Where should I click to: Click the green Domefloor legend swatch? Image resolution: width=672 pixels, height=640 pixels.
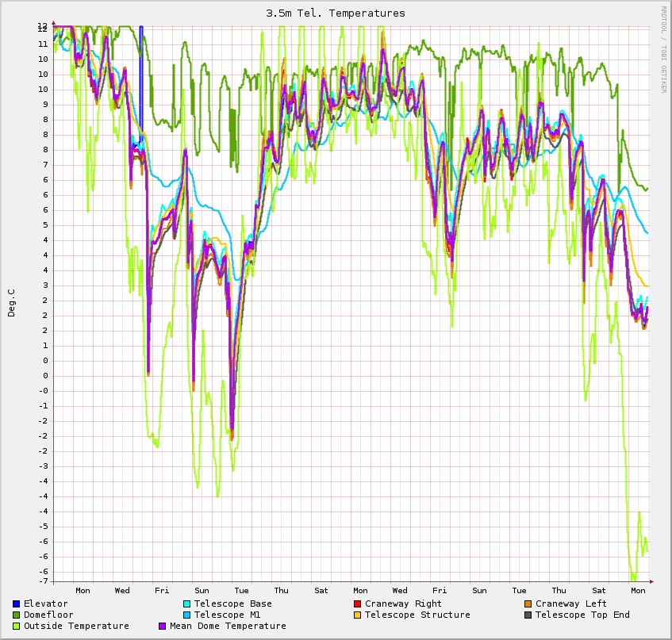16,615
